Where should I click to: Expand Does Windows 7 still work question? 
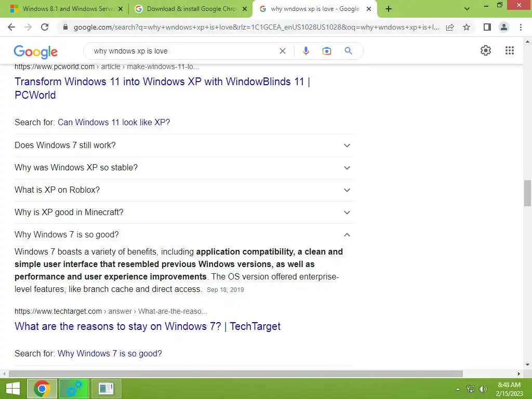click(183, 145)
